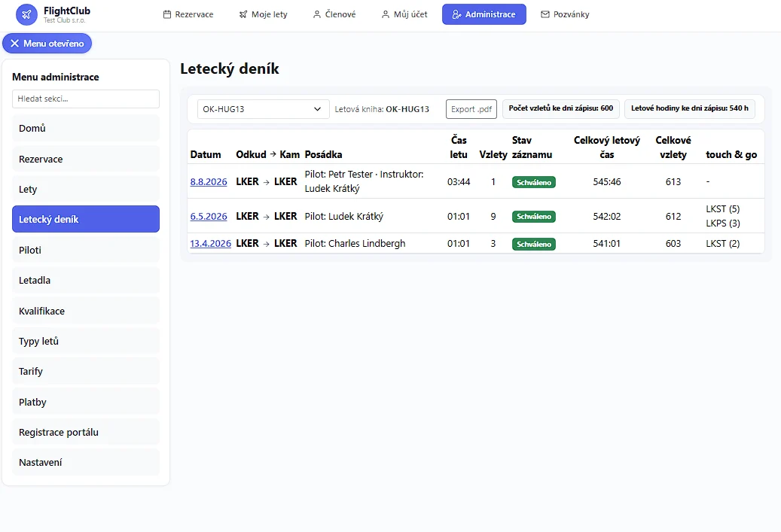Open Registrace portálu in the admin sidebar

pos(86,433)
